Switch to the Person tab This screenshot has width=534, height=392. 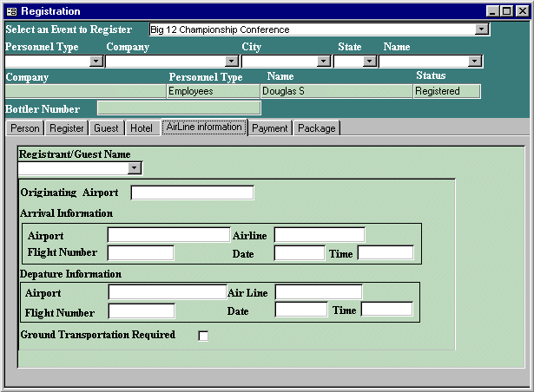click(x=25, y=128)
